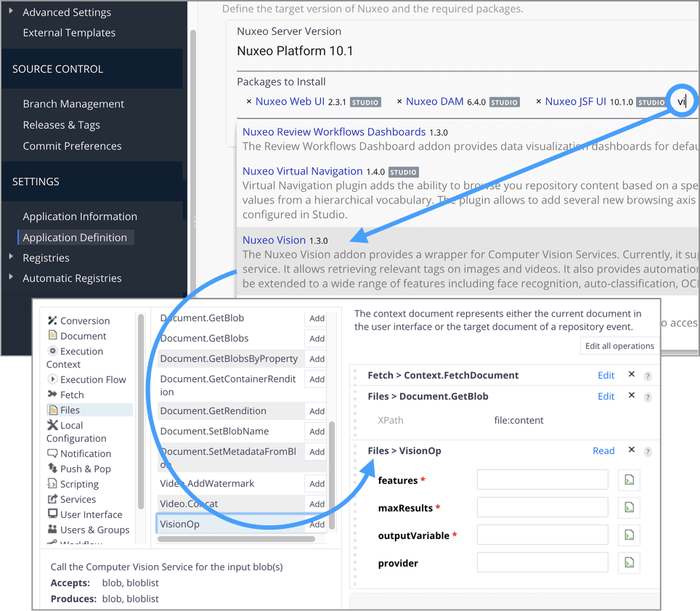Open Commit Preferences page
This screenshot has width=700, height=611.
[72, 146]
